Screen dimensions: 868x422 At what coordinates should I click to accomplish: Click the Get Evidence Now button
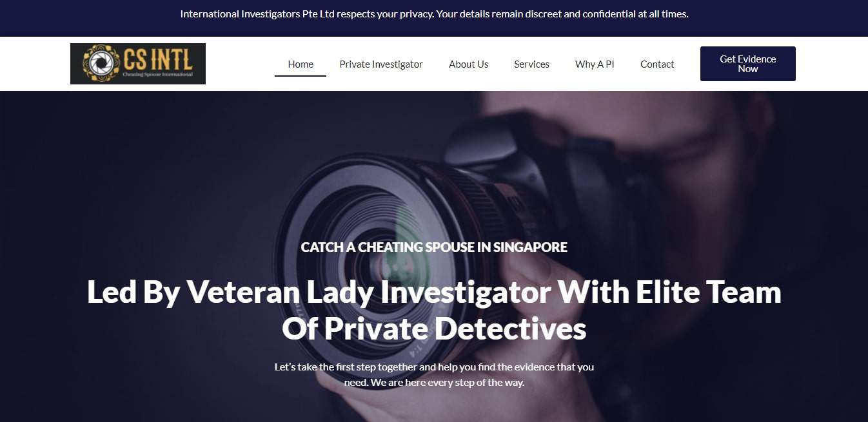(747, 64)
